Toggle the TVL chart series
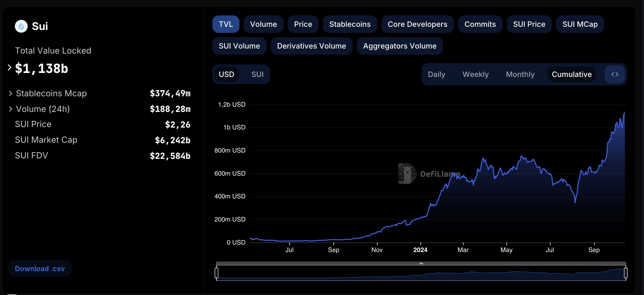Screen dimensions: 644x295 point(226,24)
